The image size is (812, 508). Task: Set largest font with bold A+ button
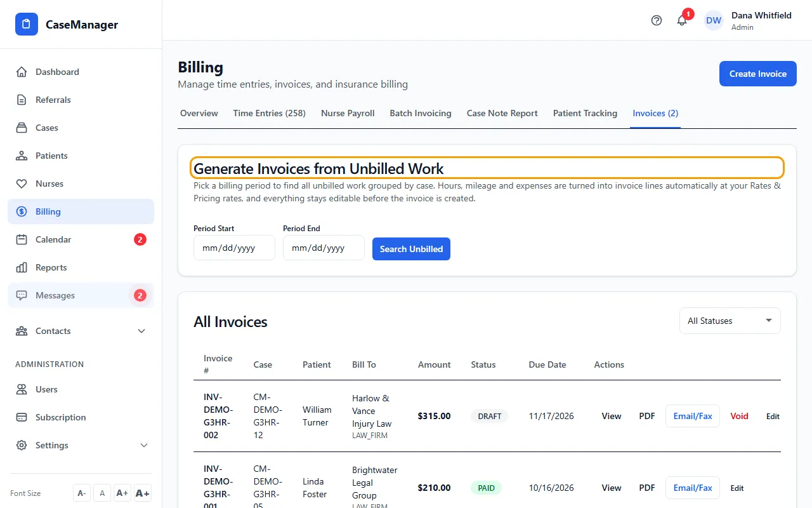pyautogui.click(x=143, y=493)
